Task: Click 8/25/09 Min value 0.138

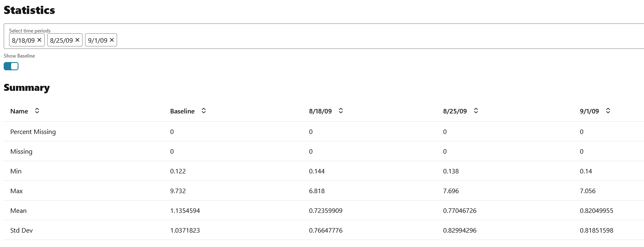Action: click(x=451, y=171)
